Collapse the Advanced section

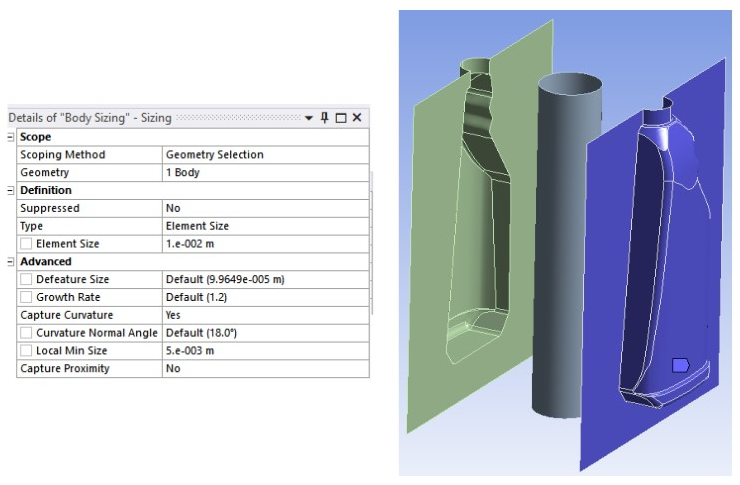coord(11,262)
